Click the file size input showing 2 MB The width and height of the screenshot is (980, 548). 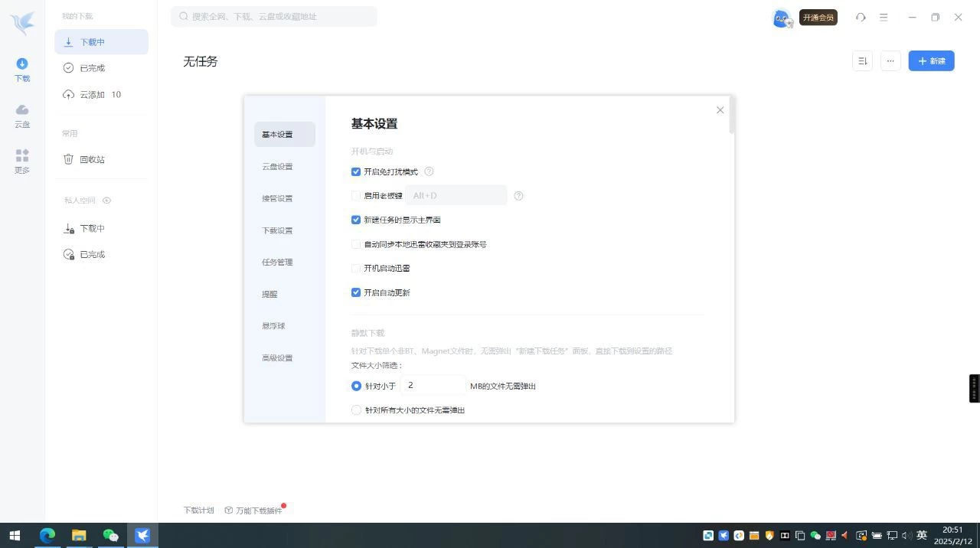coord(433,386)
